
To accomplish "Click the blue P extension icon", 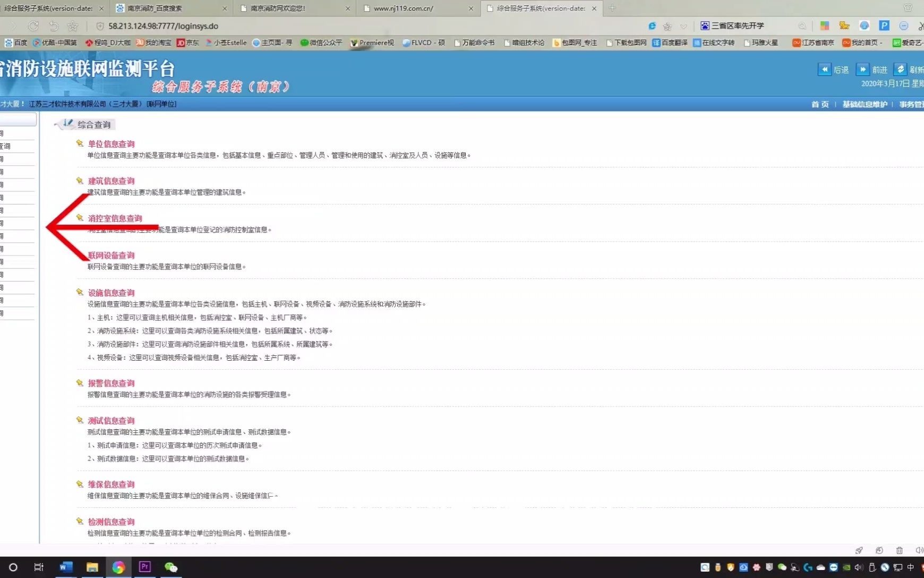I will coord(884,25).
